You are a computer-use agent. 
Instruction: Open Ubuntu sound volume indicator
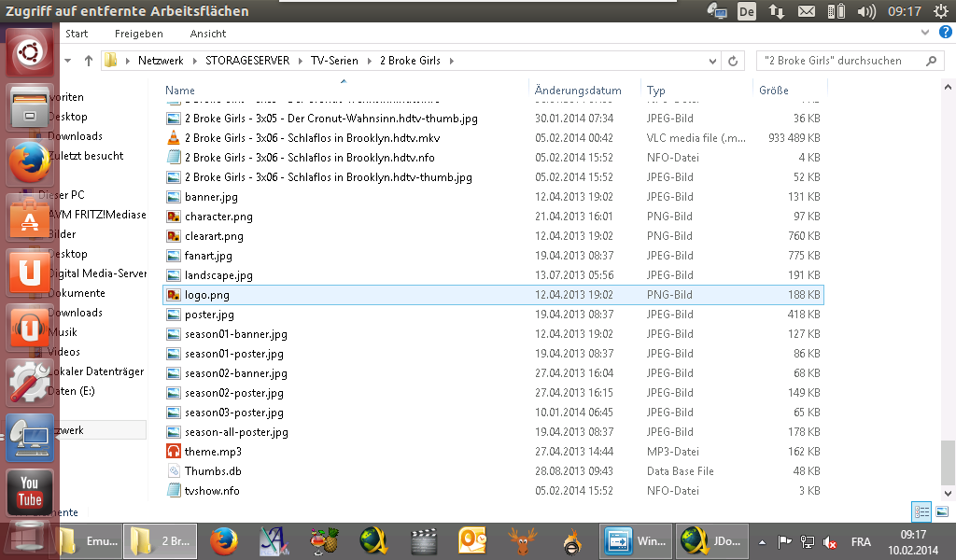click(865, 11)
